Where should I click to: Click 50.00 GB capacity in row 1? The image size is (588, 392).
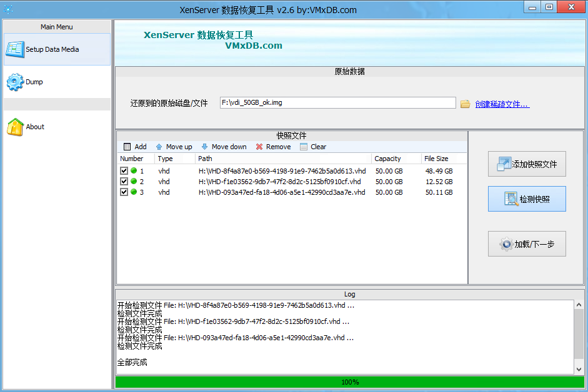point(389,171)
